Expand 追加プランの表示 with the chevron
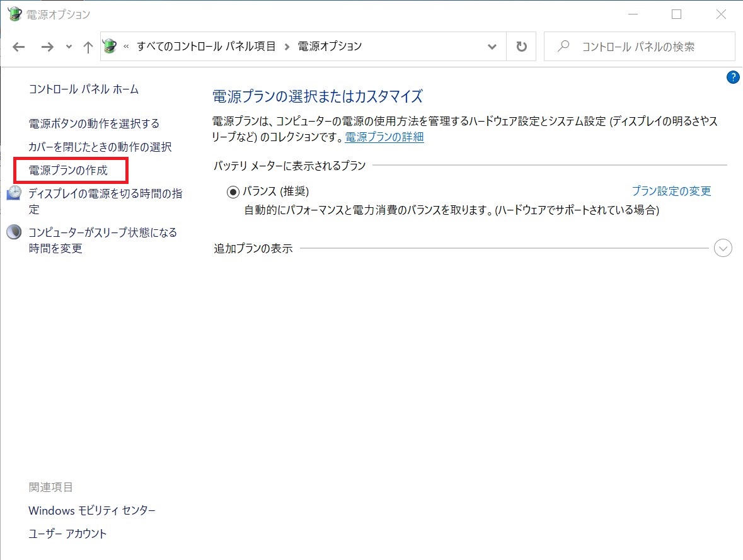 (x=723, y=248)
